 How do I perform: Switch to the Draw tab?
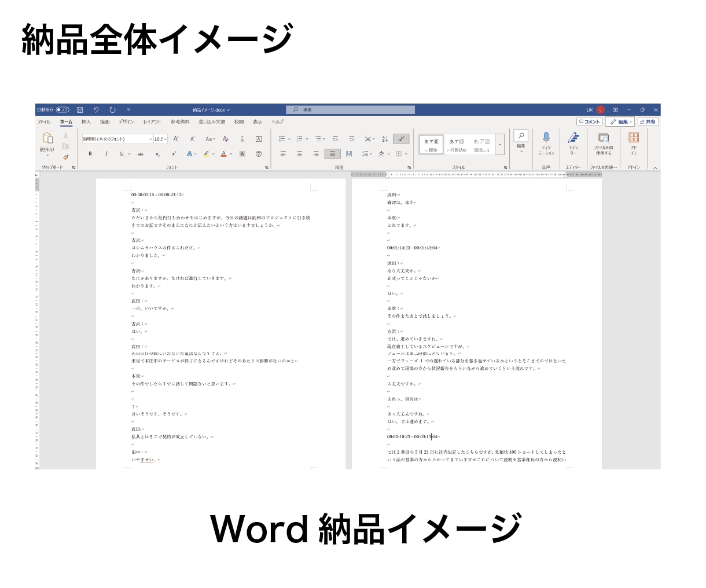tap(105, 122)
